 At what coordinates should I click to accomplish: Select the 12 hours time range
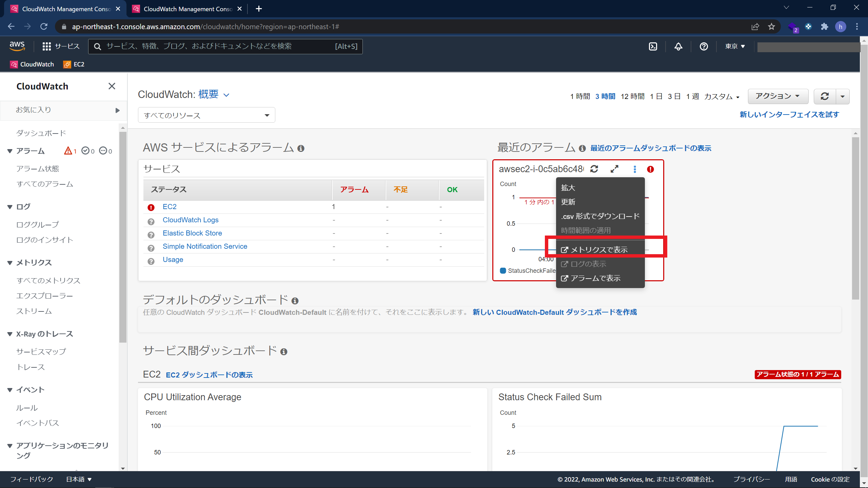[x=633, y=97]
